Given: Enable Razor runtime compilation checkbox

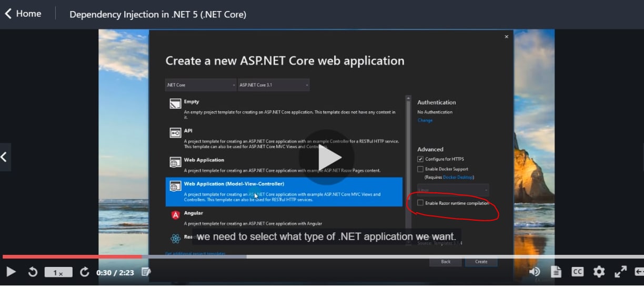Looking at the screenshot, I should point(420,203).
